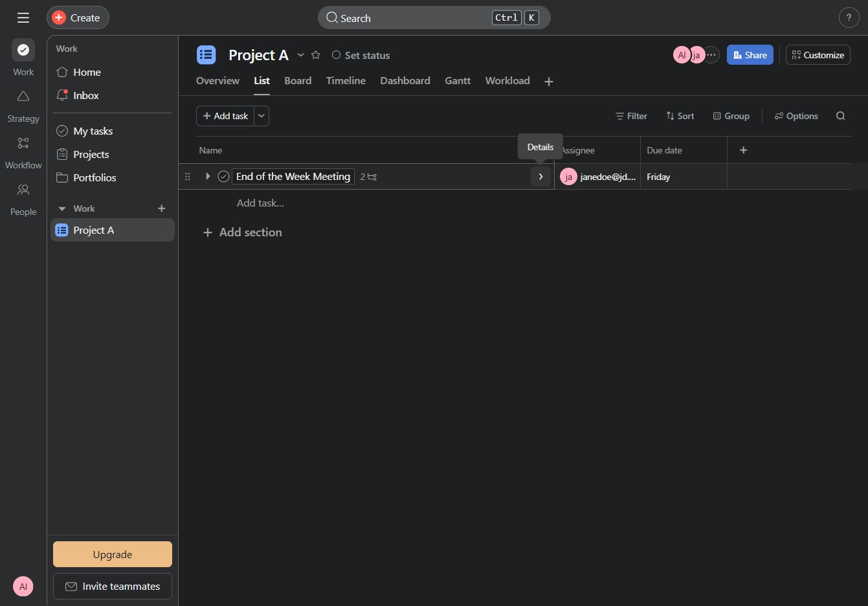Click the Upgrade button

(x=113, y=554)
